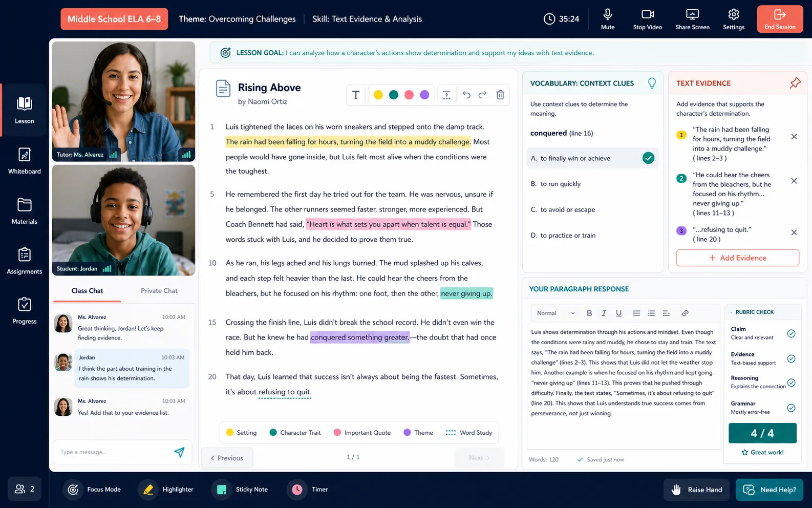
Task: Open session Settings gear
Action: [x=734, y=19]
